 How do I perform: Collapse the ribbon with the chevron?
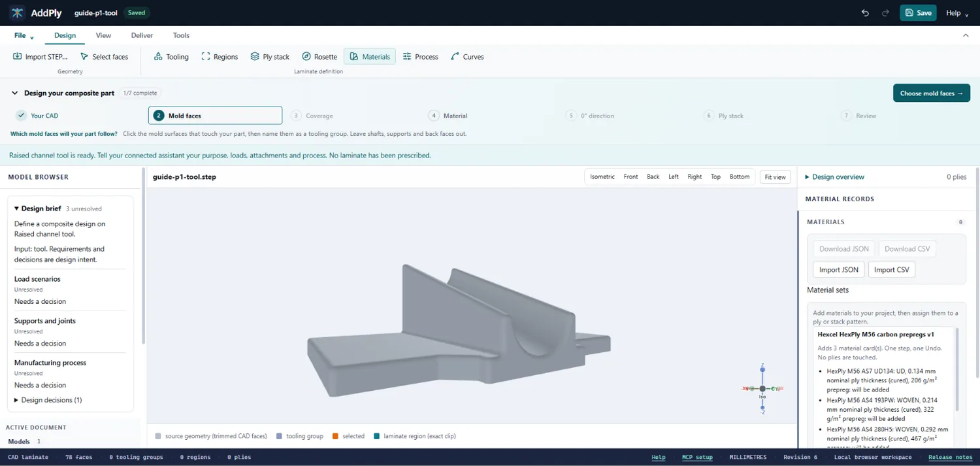[966, 35]
